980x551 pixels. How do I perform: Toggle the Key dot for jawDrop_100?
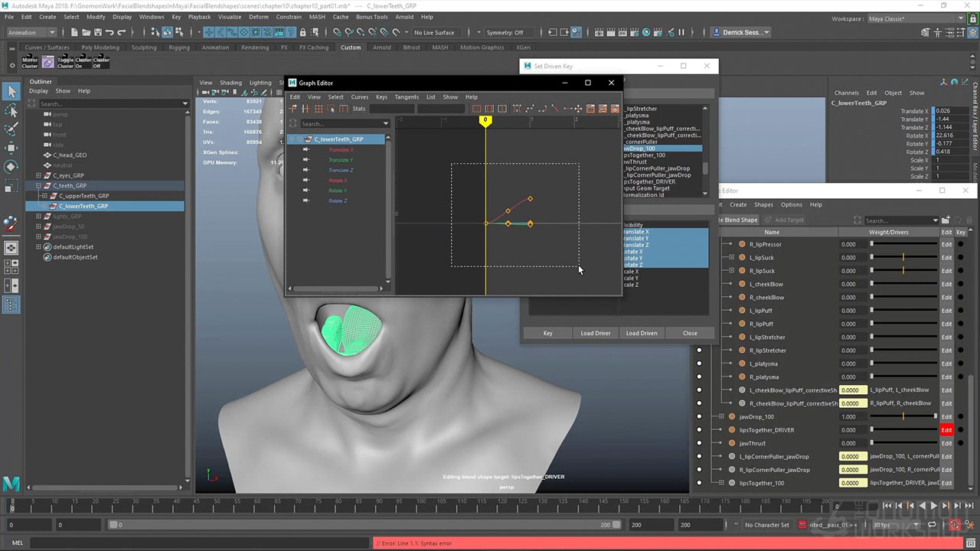[x=961, y=417]
